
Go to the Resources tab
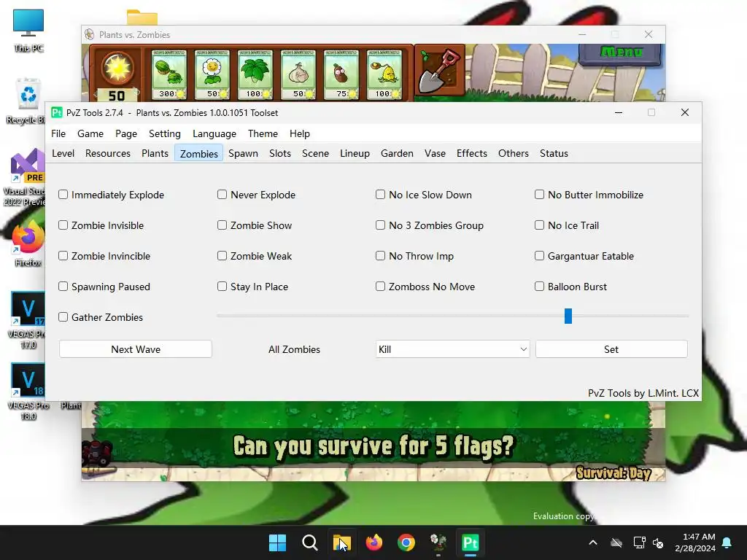click(108, 153)
